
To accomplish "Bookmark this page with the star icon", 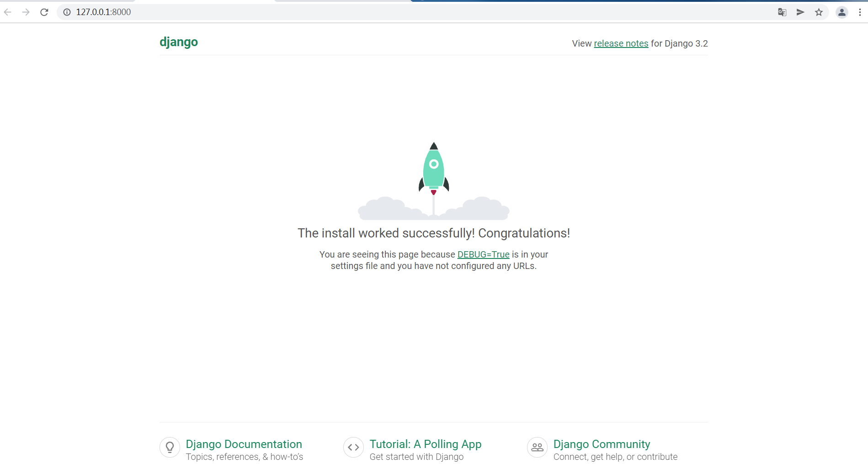I will [819, 12].
